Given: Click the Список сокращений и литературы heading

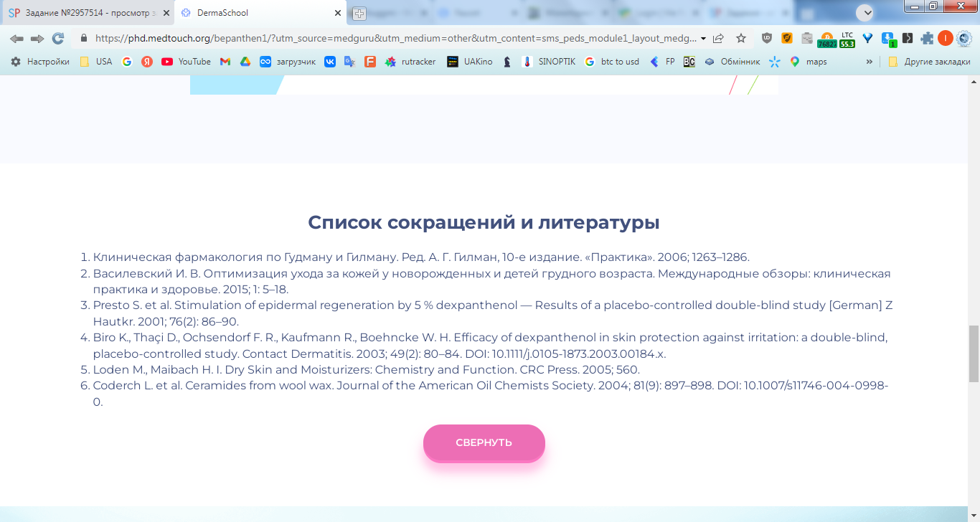Looking at the screenshot, I should (484, 222).
